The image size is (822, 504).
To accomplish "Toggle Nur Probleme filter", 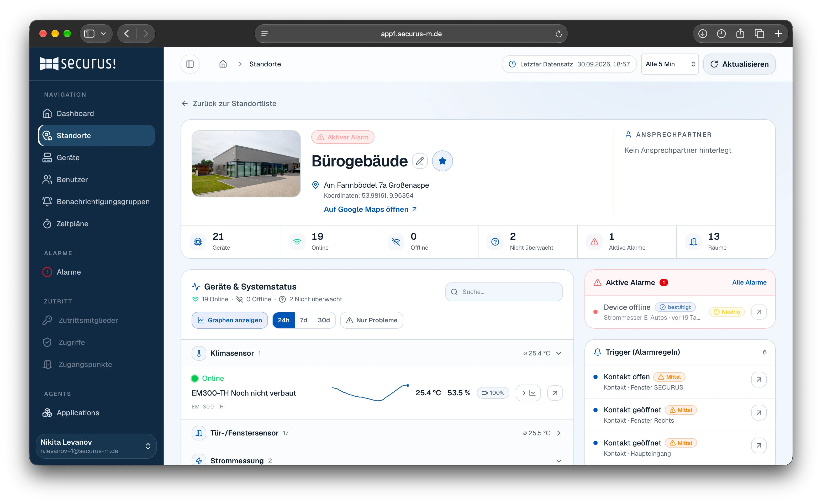I will 372,320.
